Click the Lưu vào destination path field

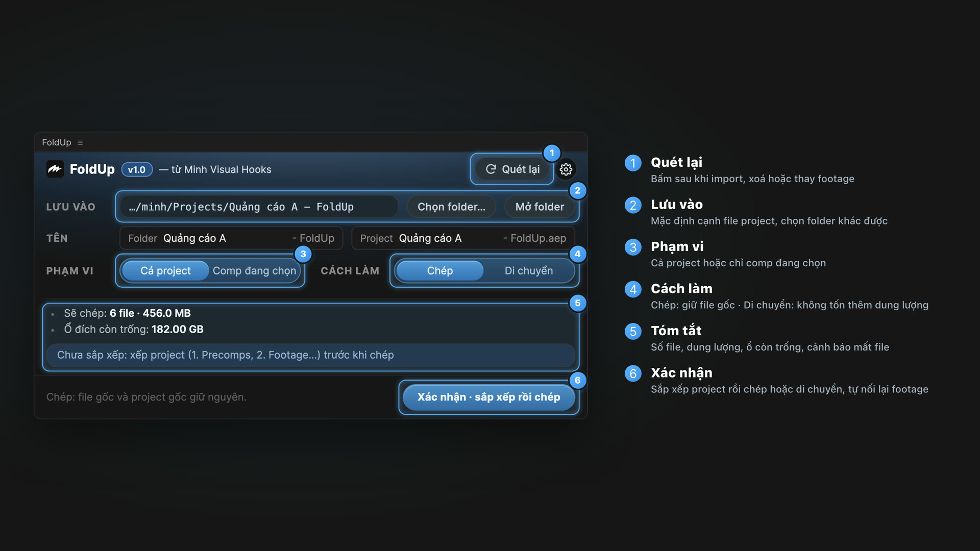(259, 207)
